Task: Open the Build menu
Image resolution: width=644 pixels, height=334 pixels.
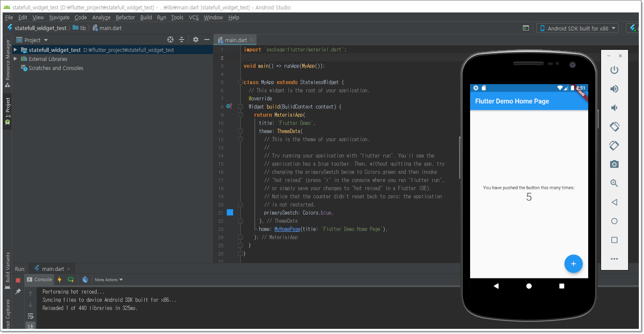Action: (x=146, y=17)
